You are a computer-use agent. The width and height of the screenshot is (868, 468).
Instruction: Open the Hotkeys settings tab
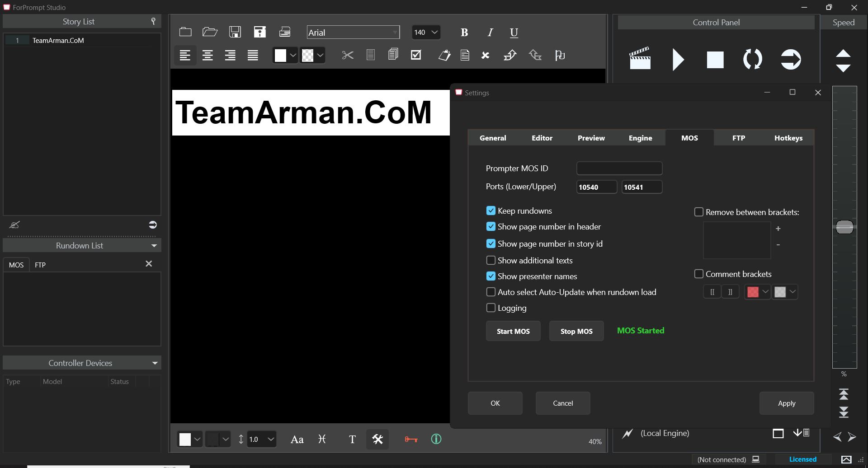point(788,138)
